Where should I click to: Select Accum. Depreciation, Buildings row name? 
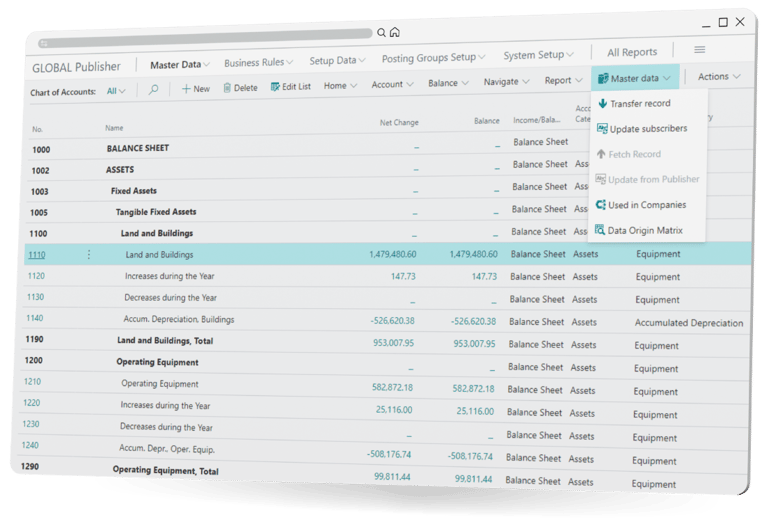(179, 319)
